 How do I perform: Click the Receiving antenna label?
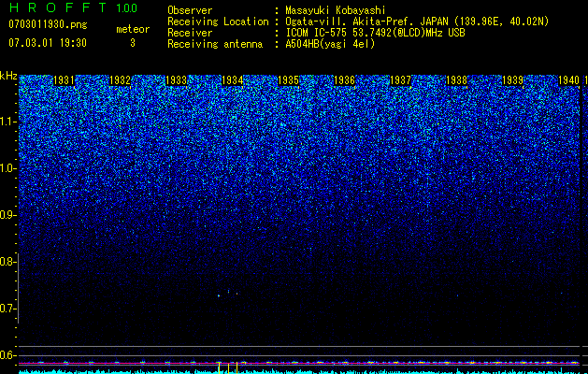(x=215, y=44)
